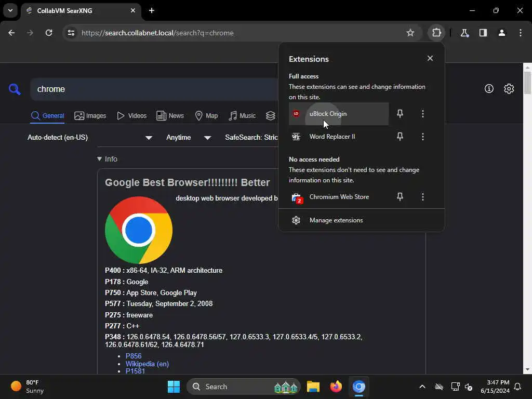View site information icon in address bar

click(x=71, y=33)
